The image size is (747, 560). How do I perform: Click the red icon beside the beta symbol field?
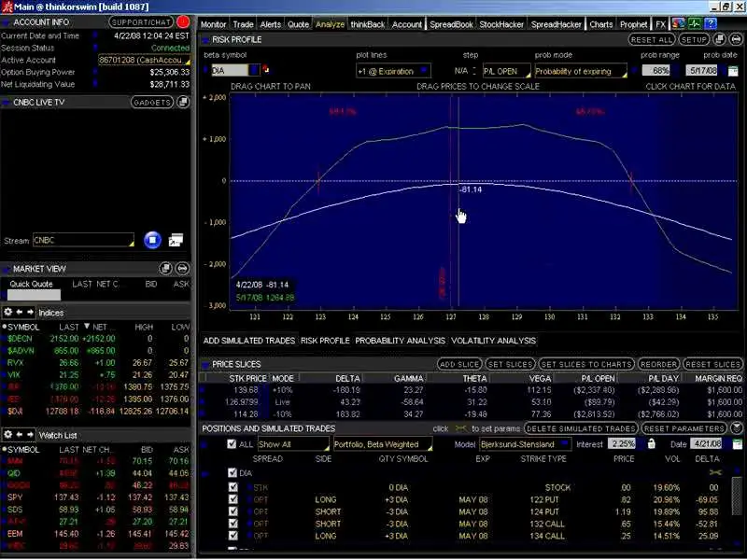pos(265,69)
